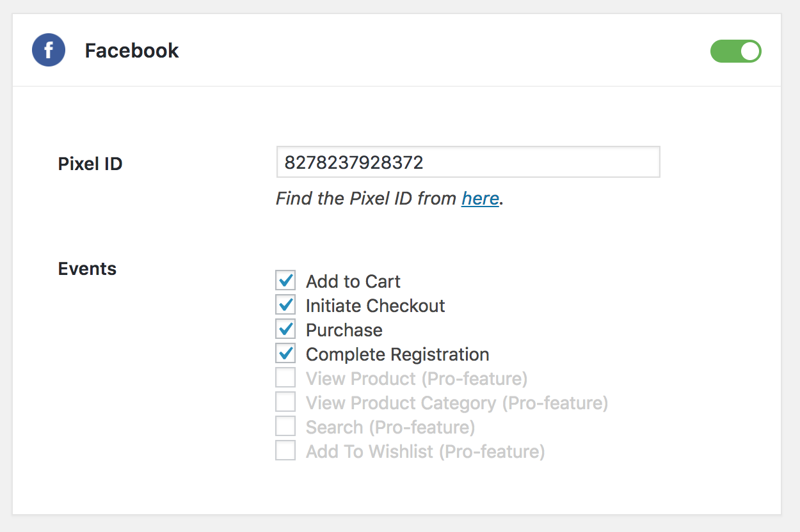Click the "Complete Registration" label text
The width and height of the screenshot is (800, 532).
[397, 354]
